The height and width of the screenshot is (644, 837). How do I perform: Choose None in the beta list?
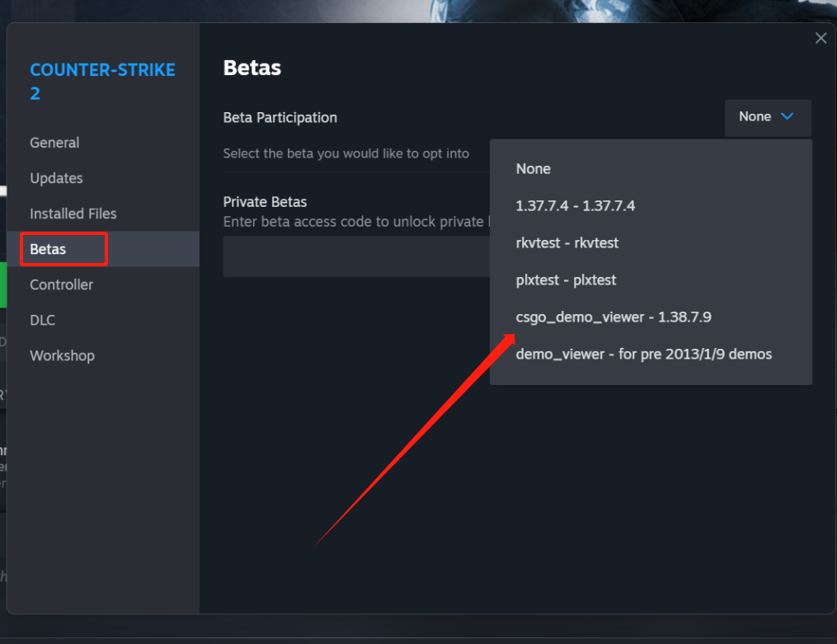click(534, 169)
